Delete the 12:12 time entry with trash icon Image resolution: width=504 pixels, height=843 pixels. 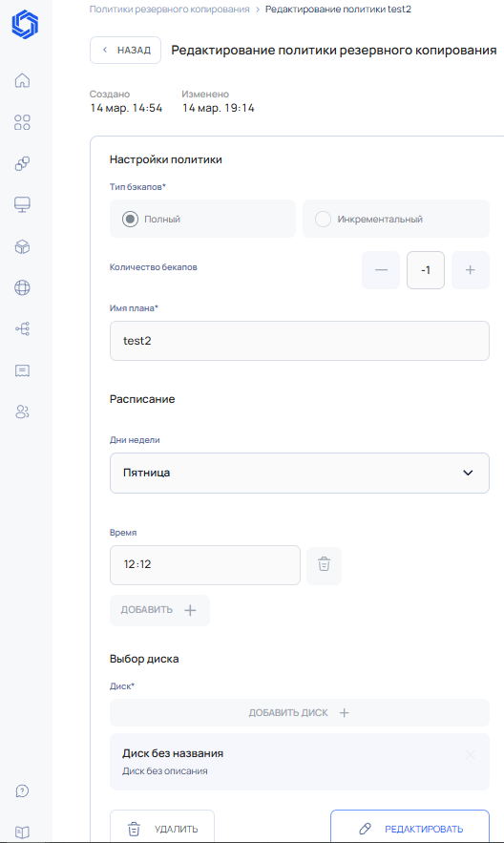coord(324,565)
